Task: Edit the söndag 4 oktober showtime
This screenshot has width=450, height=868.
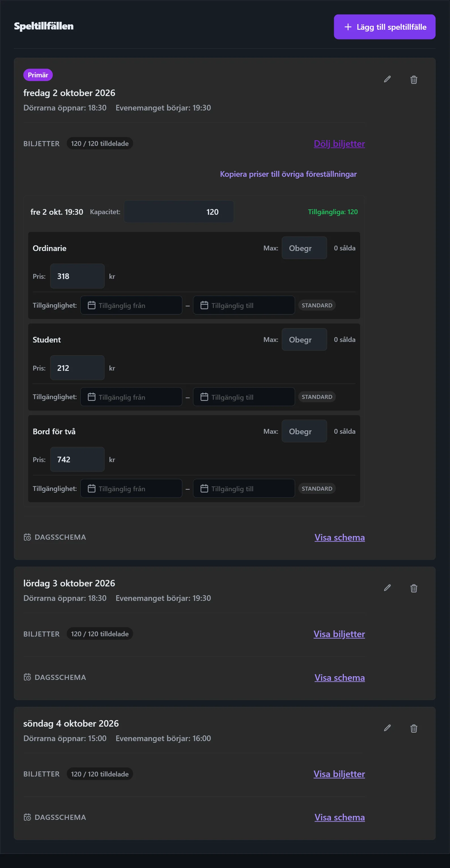Action: click(x=387, y=728)
